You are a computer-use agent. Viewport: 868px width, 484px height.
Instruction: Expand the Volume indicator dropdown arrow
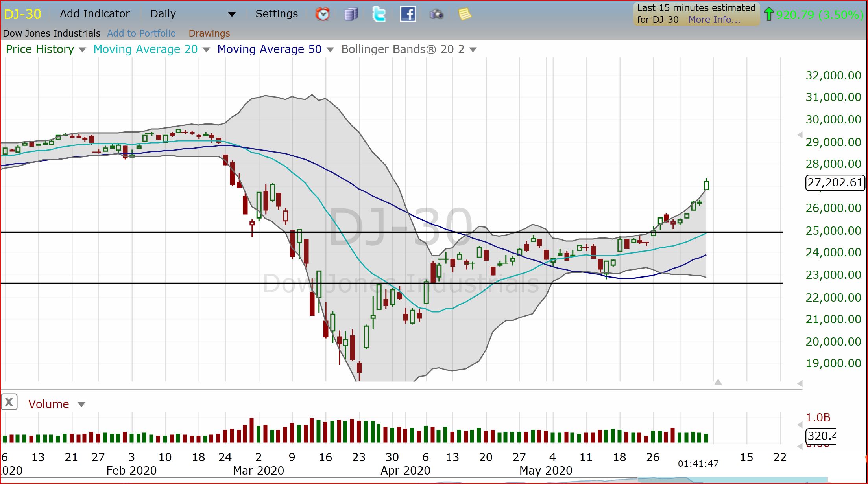tap(81, 405)
